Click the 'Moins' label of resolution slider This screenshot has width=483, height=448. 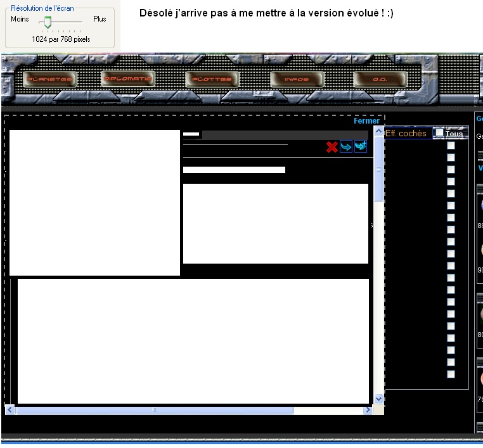click(x=20, y=19)
